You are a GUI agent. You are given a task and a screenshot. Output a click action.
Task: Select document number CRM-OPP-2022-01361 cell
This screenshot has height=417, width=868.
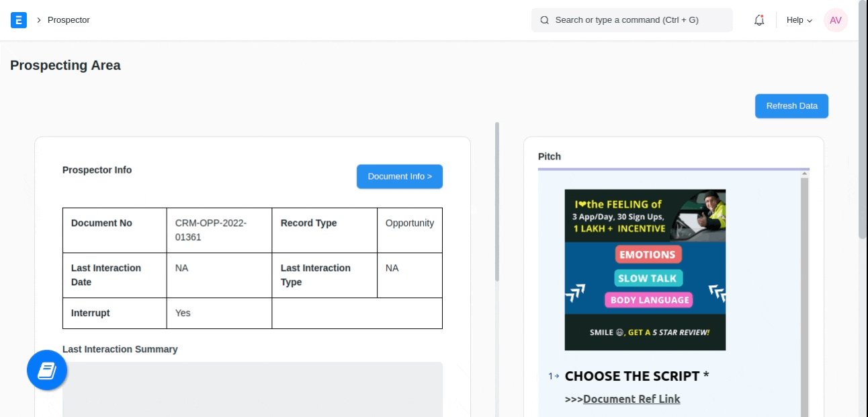219,230
